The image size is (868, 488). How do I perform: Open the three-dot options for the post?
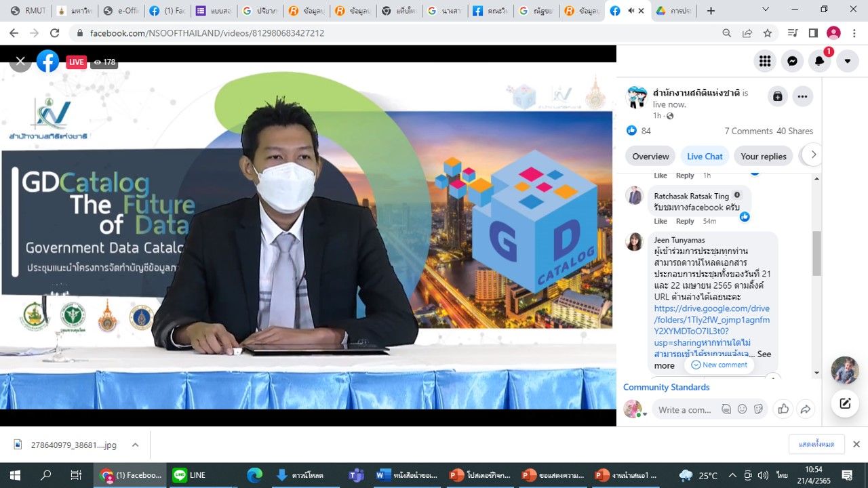(802, 96)
